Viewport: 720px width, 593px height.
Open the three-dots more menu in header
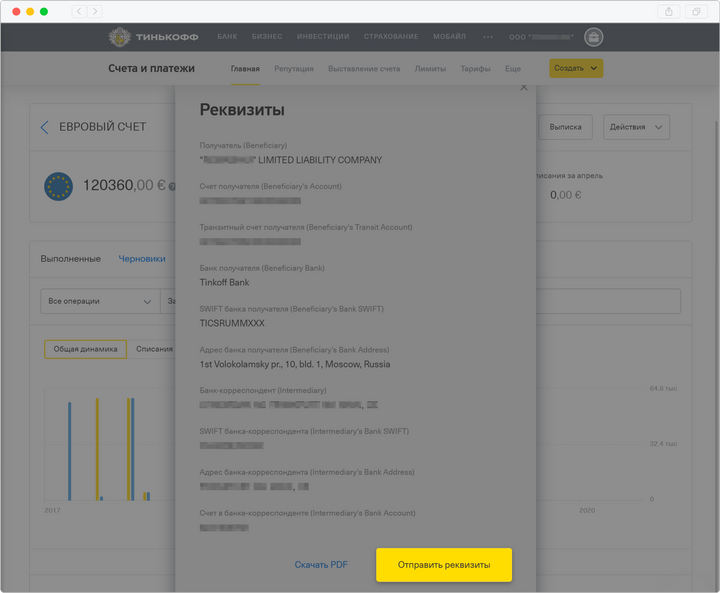(488, 37)
